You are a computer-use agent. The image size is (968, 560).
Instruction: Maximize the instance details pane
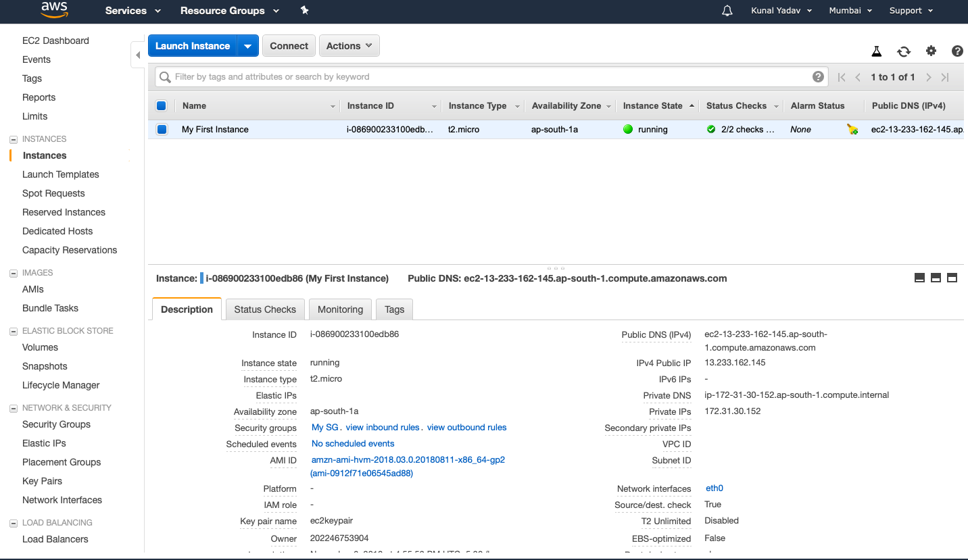click(x=952, y=278)
